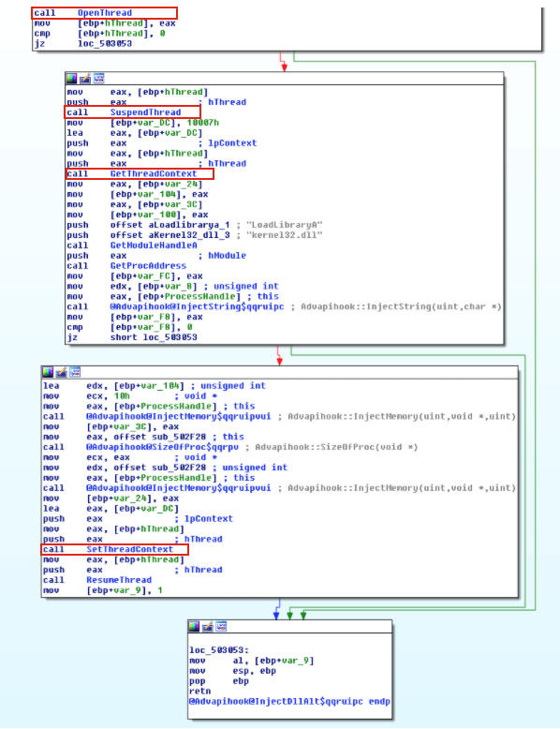Jump to the jz loc_503053 target in top block
This screenshot has height=729, width=560.
pyautogui.click(x=105, y=44)
